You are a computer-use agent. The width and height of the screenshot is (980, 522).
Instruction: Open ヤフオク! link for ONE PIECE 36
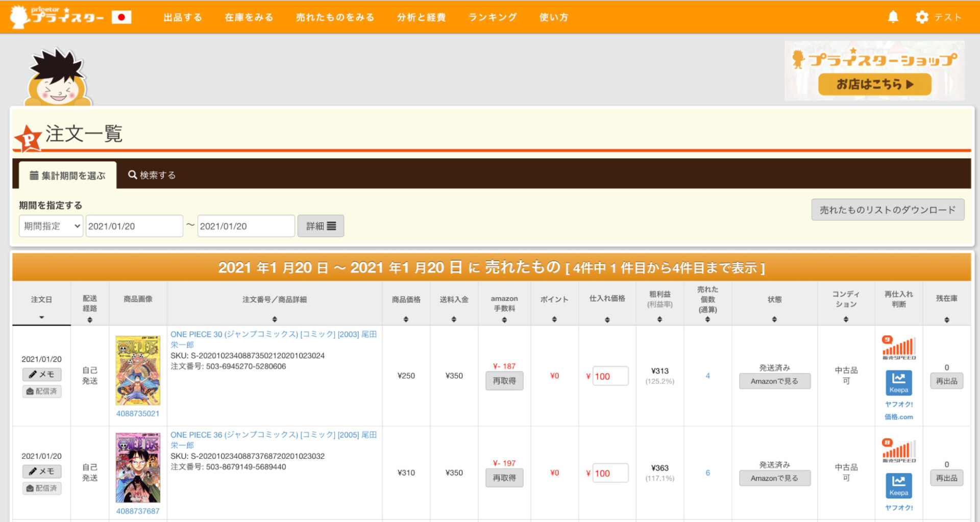pyautogui.click(x=898, y=508)
